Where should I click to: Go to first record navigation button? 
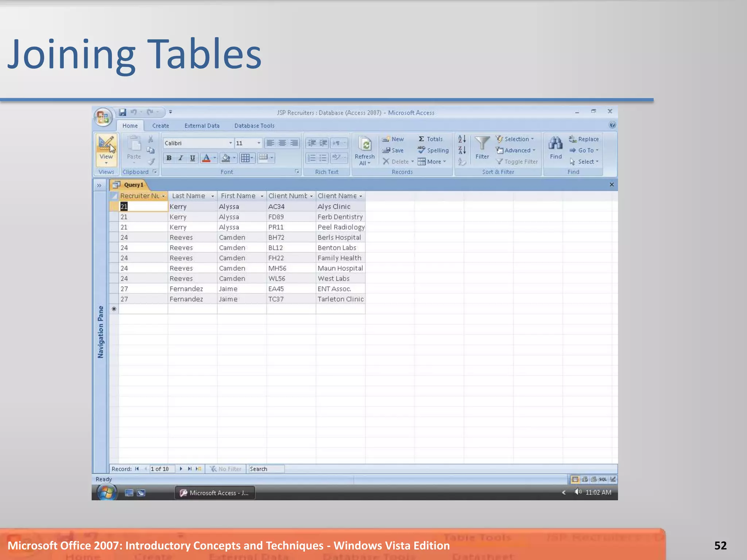pos(137,469)
